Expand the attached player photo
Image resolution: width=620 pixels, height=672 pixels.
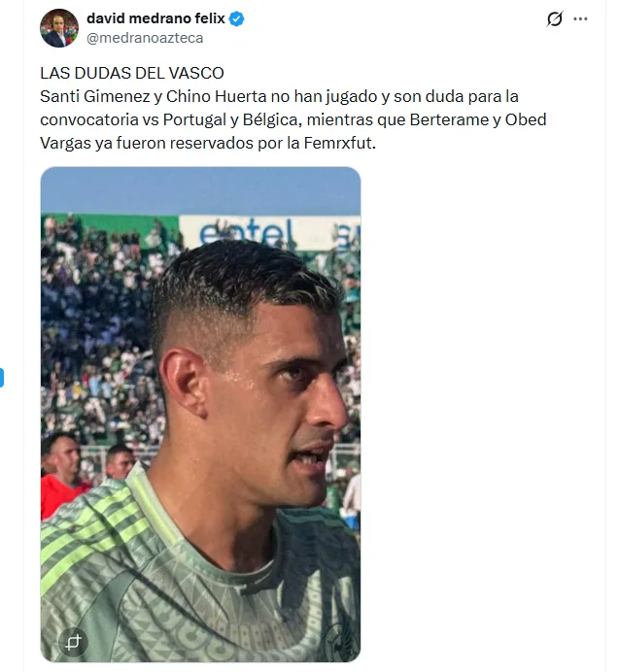point(200,415)
